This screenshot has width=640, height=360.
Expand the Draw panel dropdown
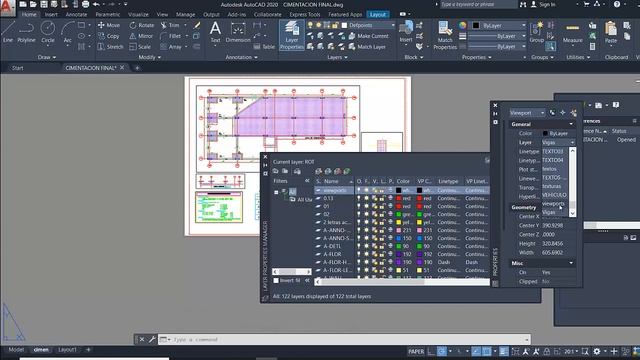[x=47, y=58]
